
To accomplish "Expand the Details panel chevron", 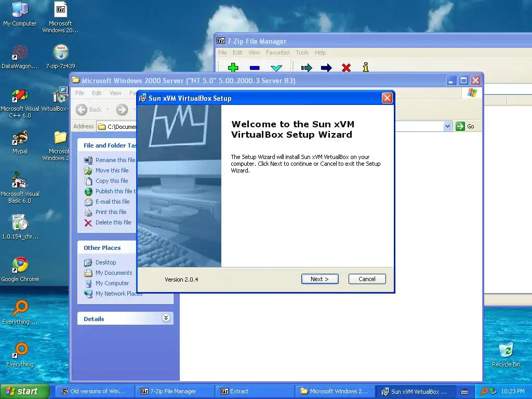I will coord(166,318).
